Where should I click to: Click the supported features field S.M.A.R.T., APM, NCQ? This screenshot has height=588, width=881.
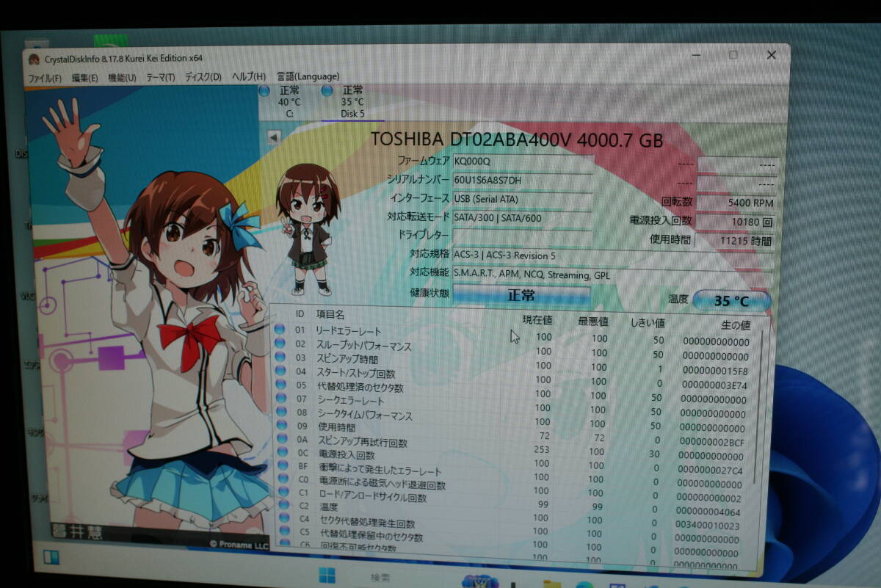[612, 275]
